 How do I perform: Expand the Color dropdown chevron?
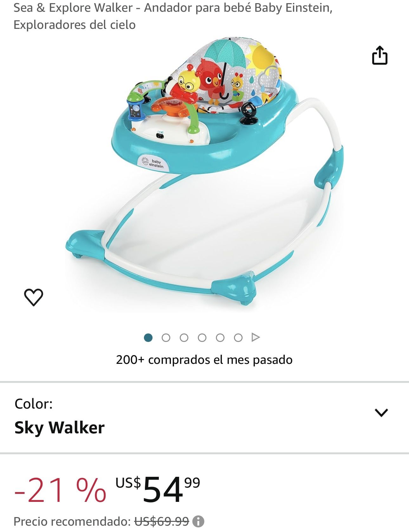(x=381, y=412)
